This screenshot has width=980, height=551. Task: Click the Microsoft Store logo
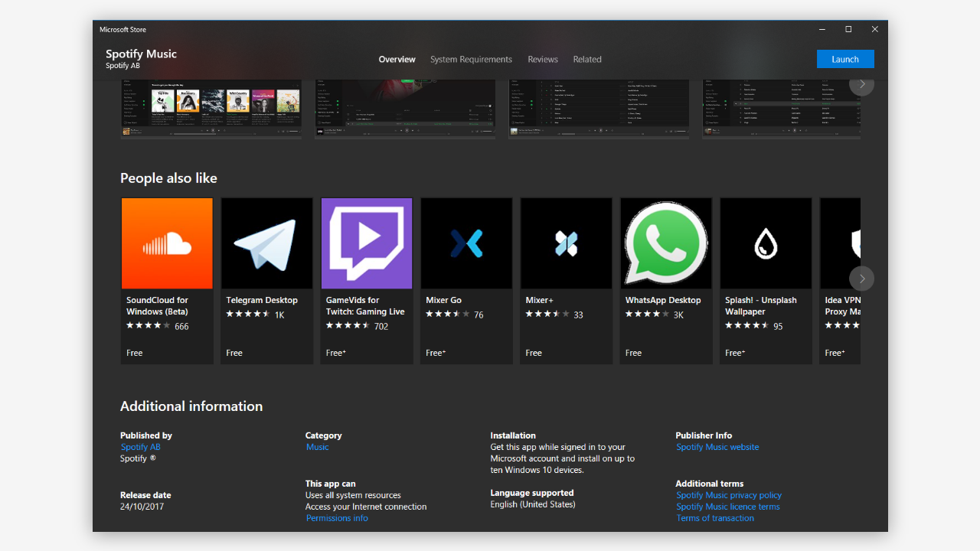[122, 29]
